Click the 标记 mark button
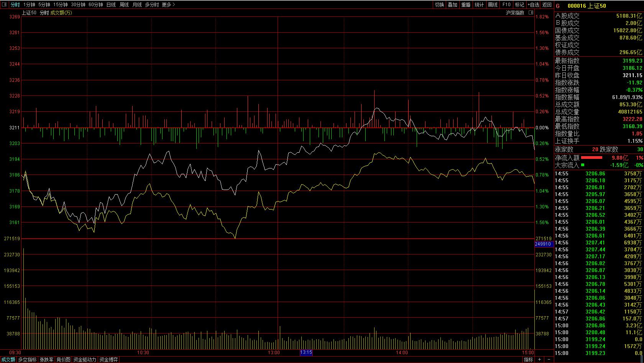This screenshot has width=644, height=363. [x=519, y=5]
